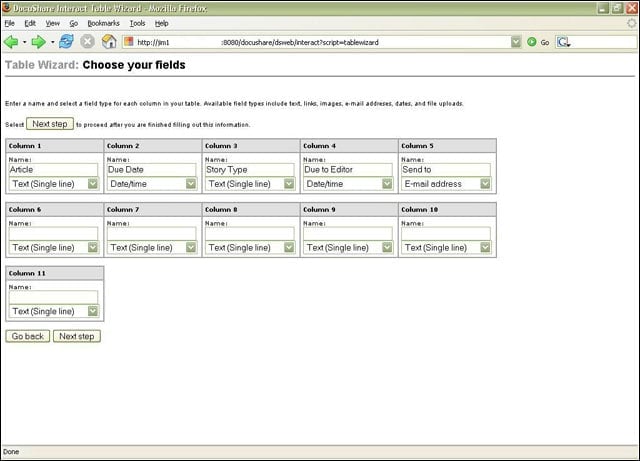Click the grey Stop loading icon
Viewport: 640px width, 461px height.
pos(87,42)
